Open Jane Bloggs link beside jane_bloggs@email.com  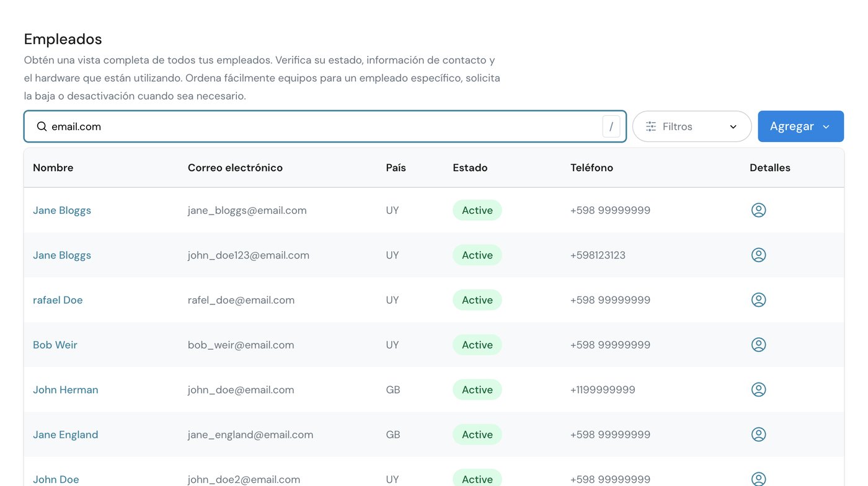(62, 210)
